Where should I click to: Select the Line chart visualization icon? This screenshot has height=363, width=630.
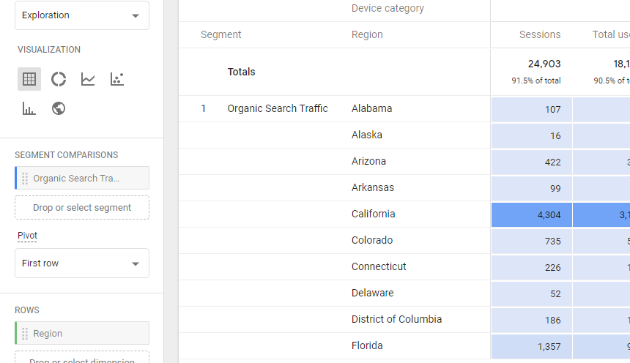pos(88,79)
